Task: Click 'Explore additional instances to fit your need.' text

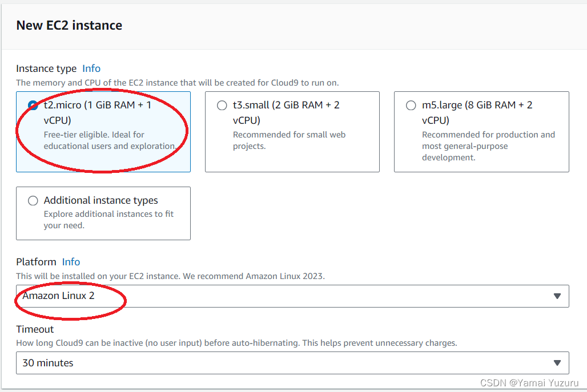Action: tap(108, 220)
